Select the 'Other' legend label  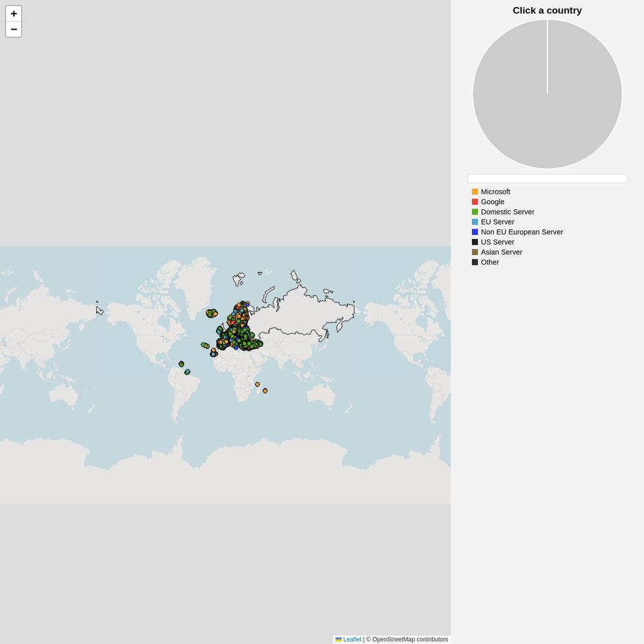[x=490, y=262]
